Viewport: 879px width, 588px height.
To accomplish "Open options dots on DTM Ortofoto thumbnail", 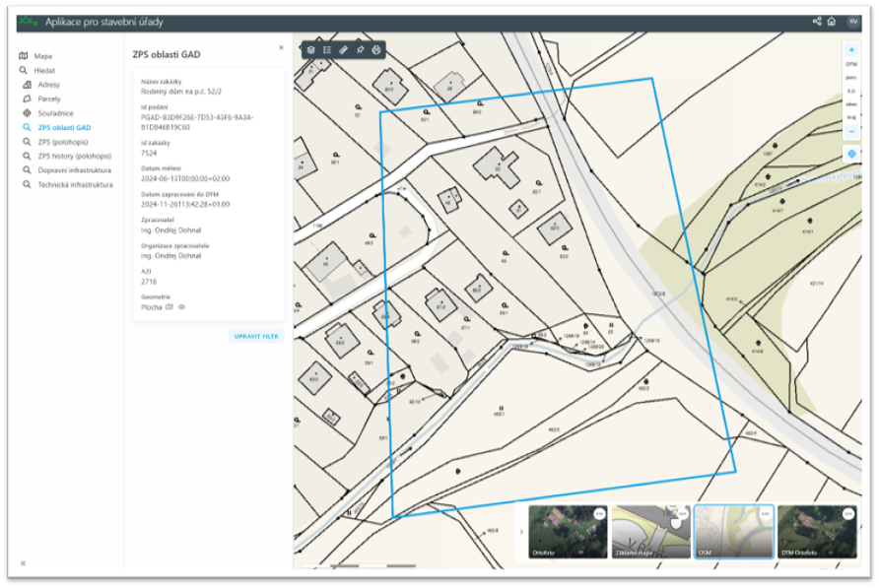I will pos(848,513).
